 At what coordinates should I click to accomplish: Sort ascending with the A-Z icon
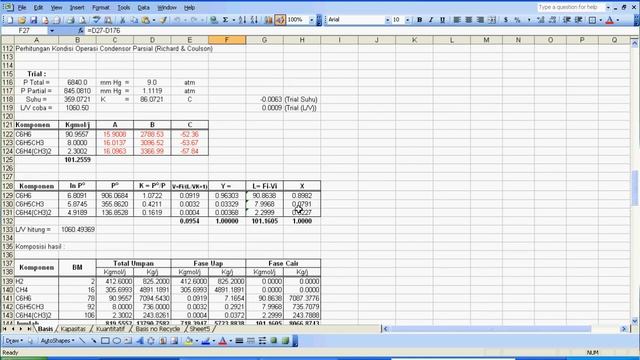242,20
